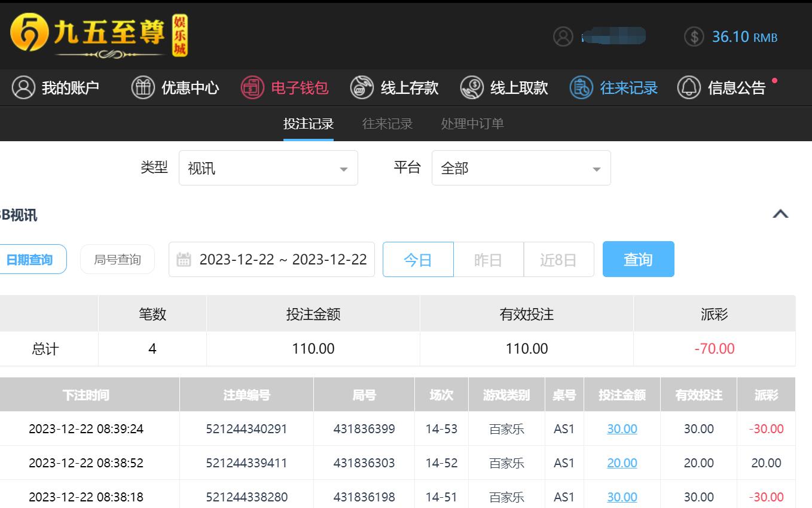
Task: Click the 场次 column header
Action: pos(441,395)
